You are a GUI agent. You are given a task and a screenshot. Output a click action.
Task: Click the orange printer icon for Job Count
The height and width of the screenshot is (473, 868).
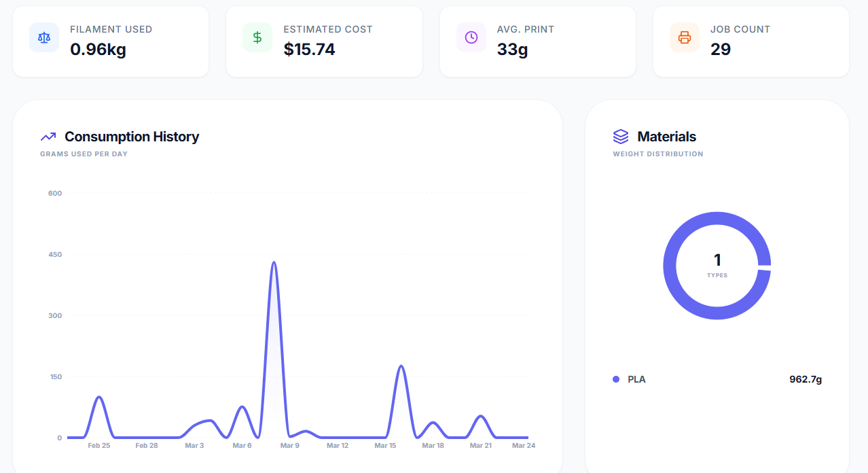(685, 37)
